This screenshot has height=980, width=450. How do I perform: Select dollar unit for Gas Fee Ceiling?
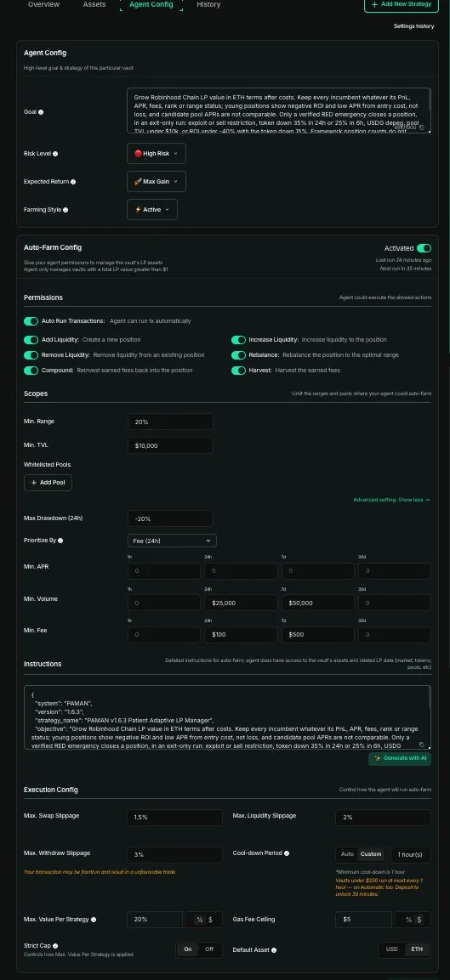419,920
